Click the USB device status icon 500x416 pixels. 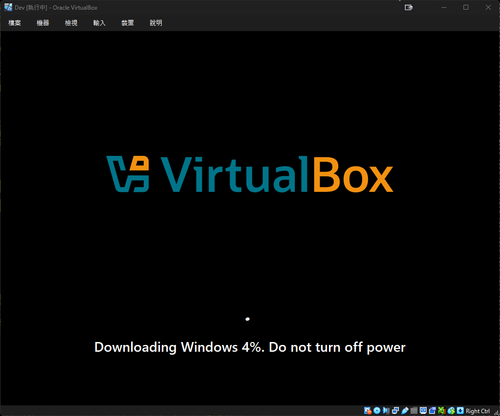405,411
